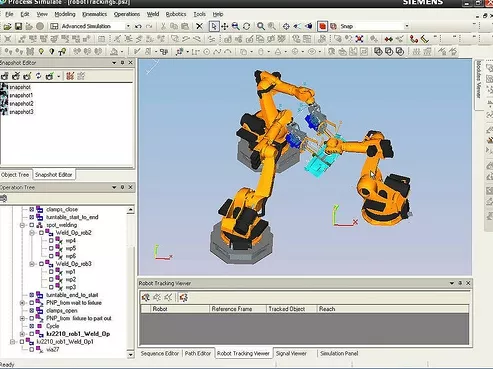Screen dimensions: 493x369
Task: Switch to the Signal Viewer tab
Action: tap(291, 353)
